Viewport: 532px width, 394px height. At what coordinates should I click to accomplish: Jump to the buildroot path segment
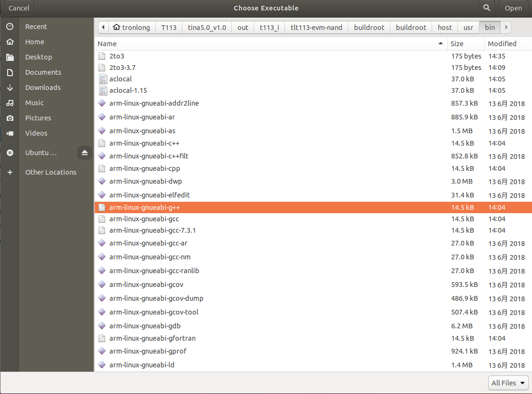point(369,27)
